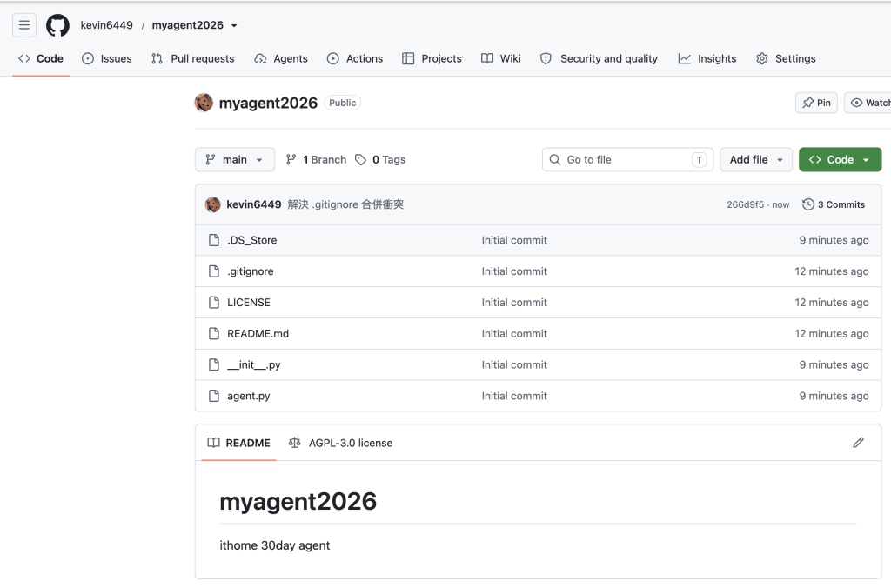The width and height of the screenshot is (891, 588).
Task: Open the Wiki tab
Action: (501, 58)
